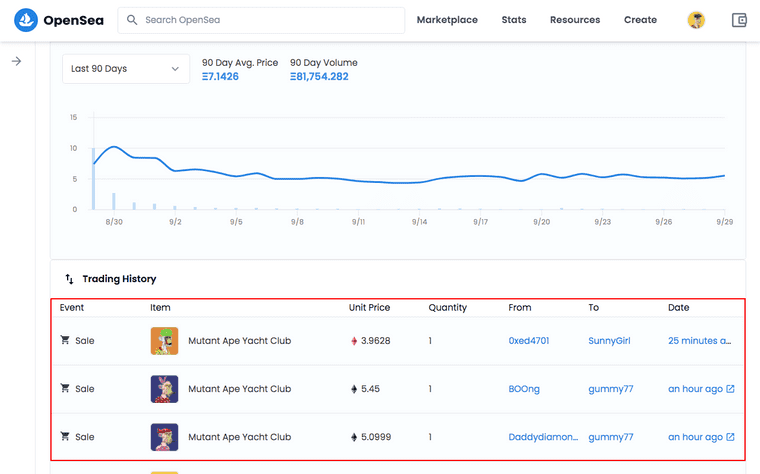Open seller profile 0xed4701
This screenshot has width=760, height=474.
point(529,341)
